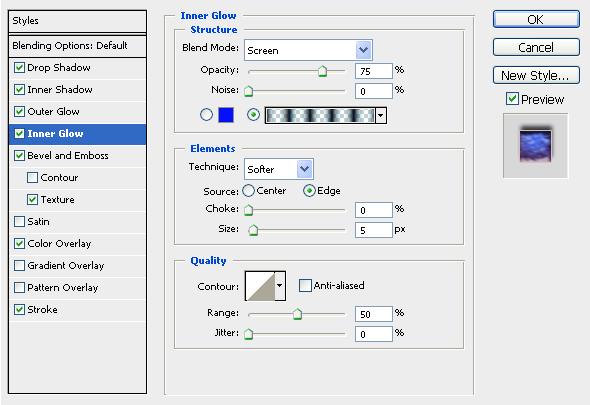Click the style preview thumbnail
The width and height of the screenshot is (590, 405).
coord(535,146)
